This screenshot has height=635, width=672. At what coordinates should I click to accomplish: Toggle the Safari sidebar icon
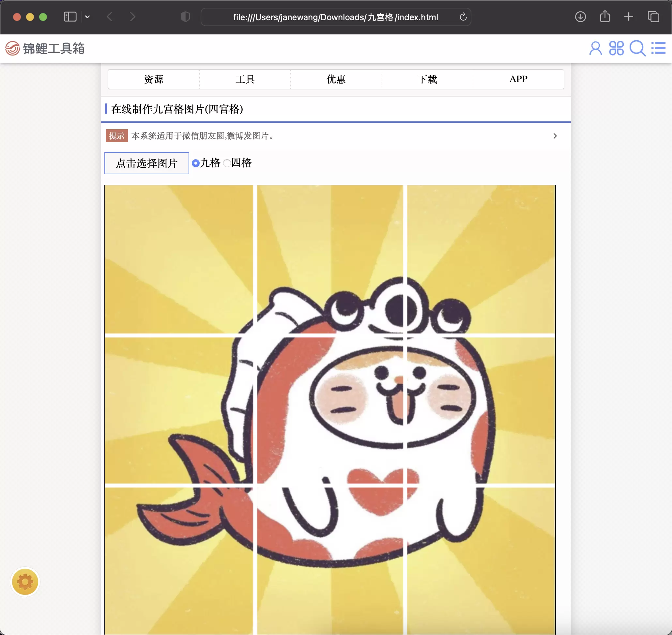(70, 17)
